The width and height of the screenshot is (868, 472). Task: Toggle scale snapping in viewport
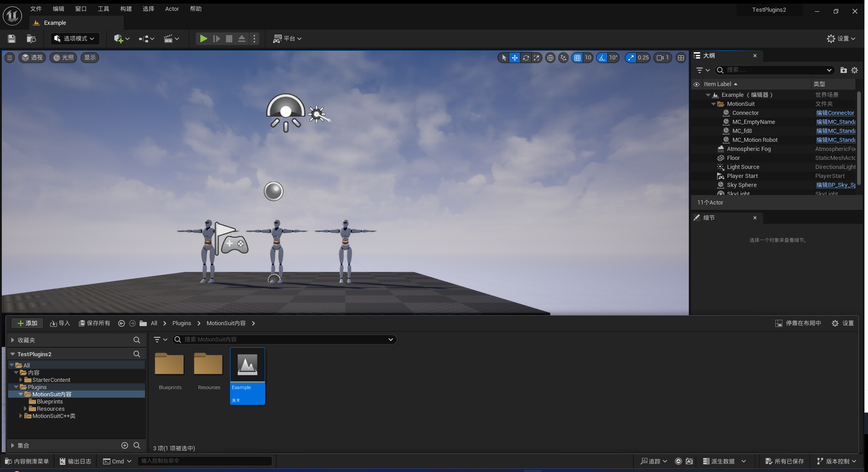[x=631, y=58]
